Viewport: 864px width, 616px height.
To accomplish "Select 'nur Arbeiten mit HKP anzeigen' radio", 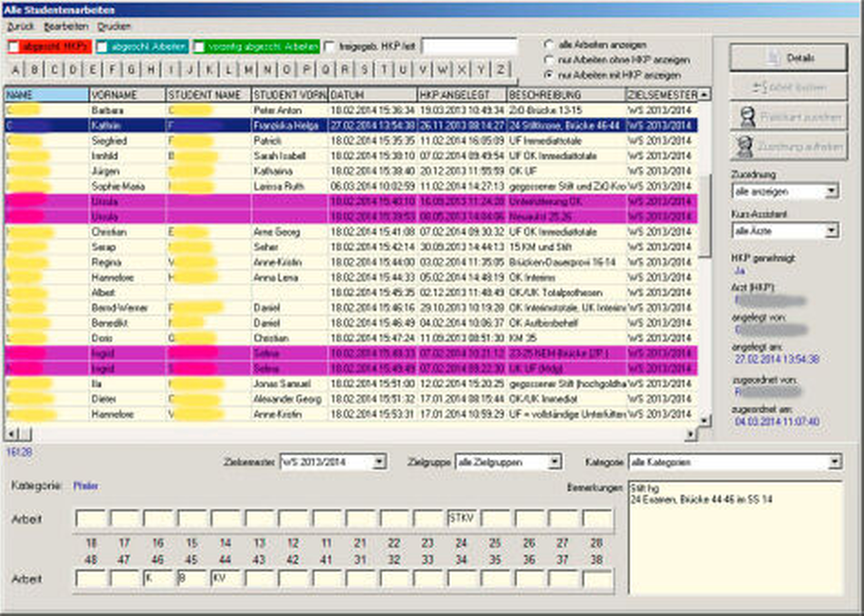I will (x=549, y=75).
